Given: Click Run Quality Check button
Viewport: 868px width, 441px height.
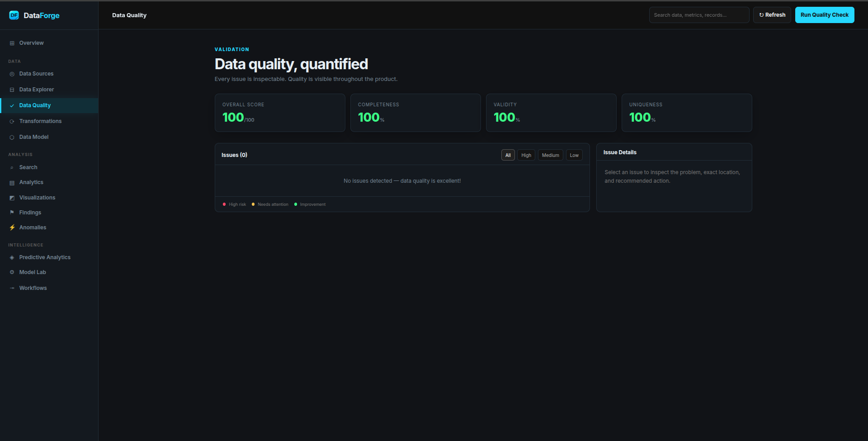Looking at the screenshot, I should [825, 15].
